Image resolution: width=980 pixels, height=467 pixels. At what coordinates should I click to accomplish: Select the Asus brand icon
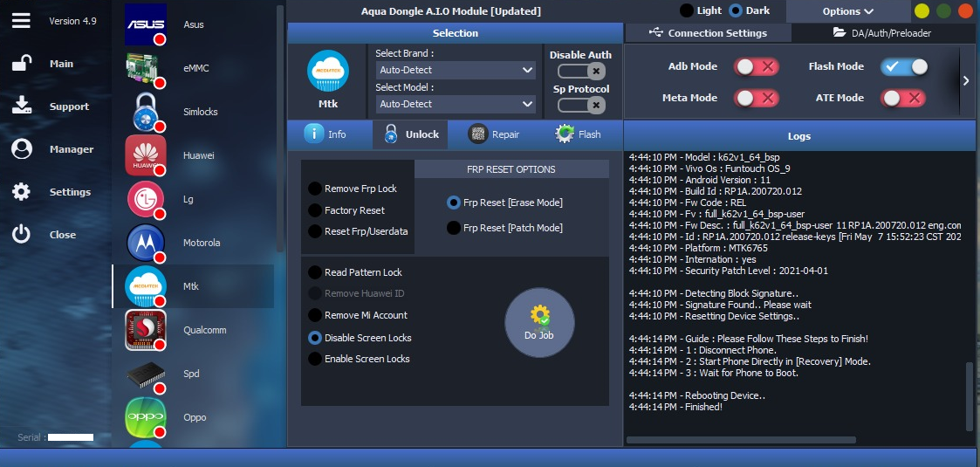(146, 24)
